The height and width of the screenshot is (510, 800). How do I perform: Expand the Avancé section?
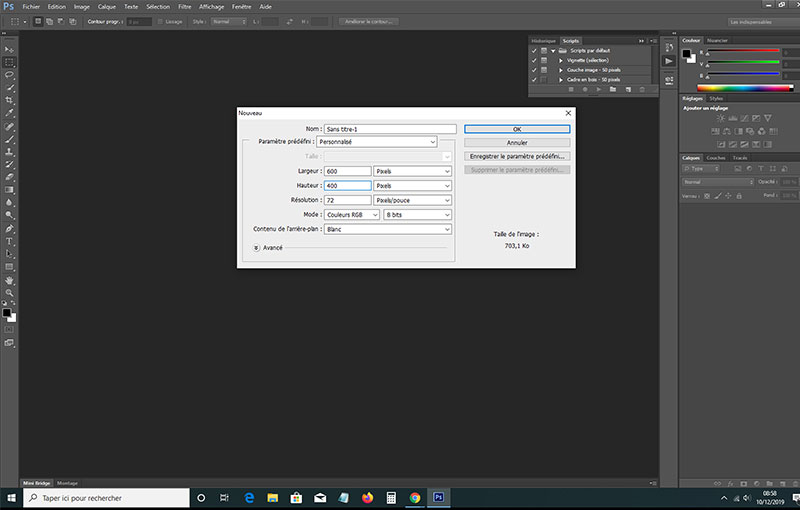click(257, 247)
